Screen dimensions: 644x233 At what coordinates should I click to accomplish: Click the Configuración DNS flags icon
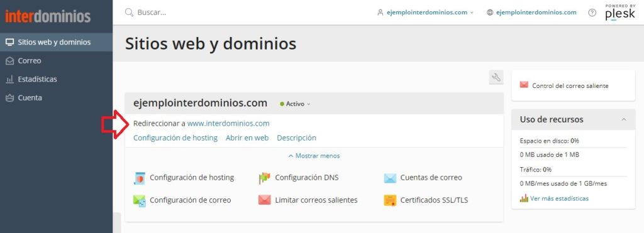pos(265,178)
